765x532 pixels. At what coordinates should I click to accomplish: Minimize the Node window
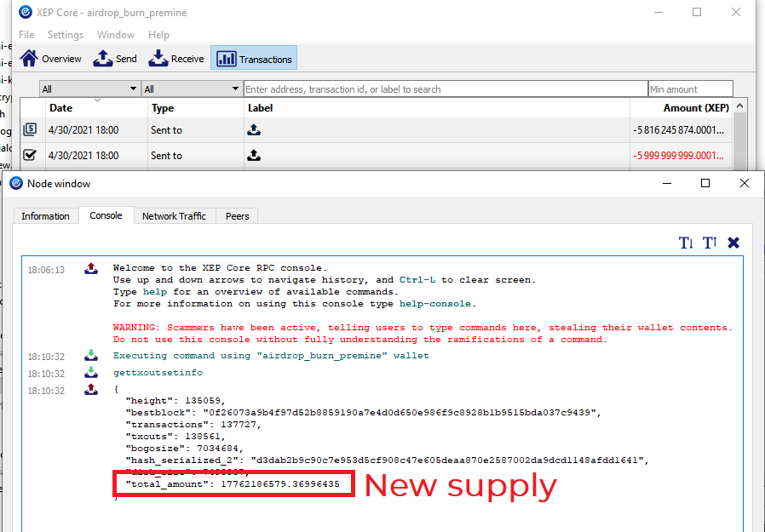(667, 183)
